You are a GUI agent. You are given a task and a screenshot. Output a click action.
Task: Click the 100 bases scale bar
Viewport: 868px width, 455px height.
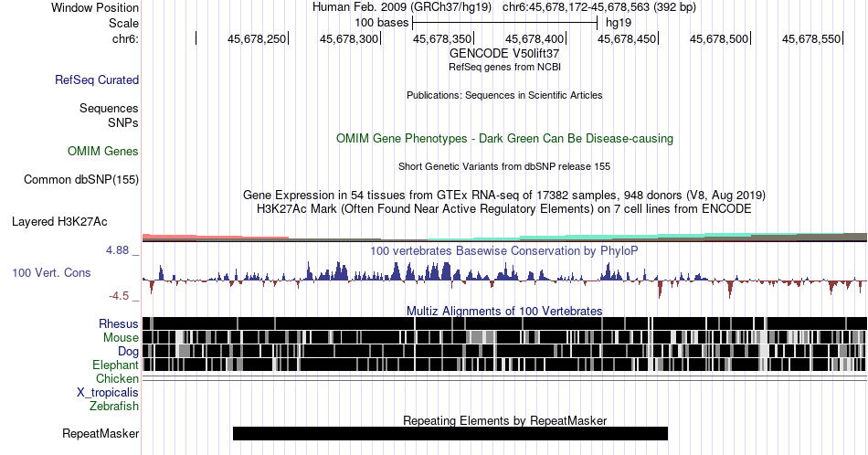505,23
